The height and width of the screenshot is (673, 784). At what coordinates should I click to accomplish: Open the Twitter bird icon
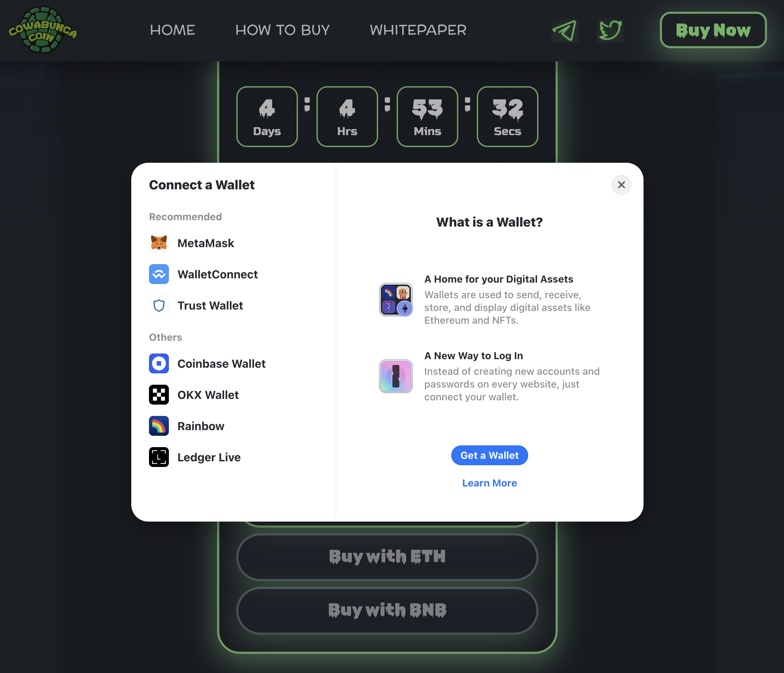610,30
